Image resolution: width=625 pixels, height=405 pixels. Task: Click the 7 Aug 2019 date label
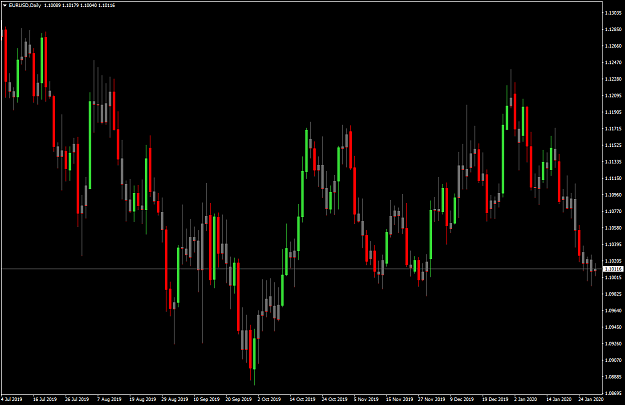(x=109, y=399)
